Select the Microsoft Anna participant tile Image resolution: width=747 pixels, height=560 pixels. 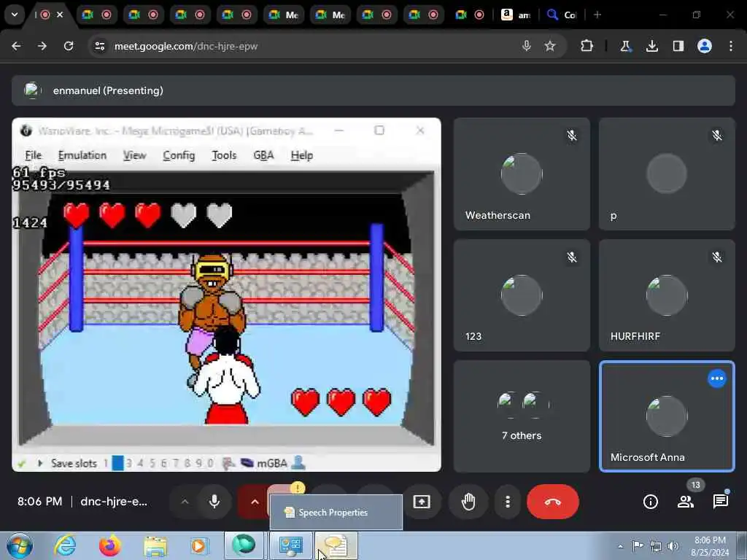point(667,416)
